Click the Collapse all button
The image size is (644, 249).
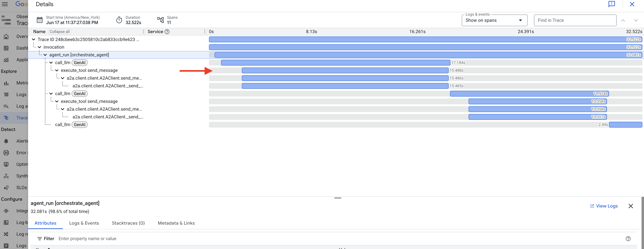point(59,32)
